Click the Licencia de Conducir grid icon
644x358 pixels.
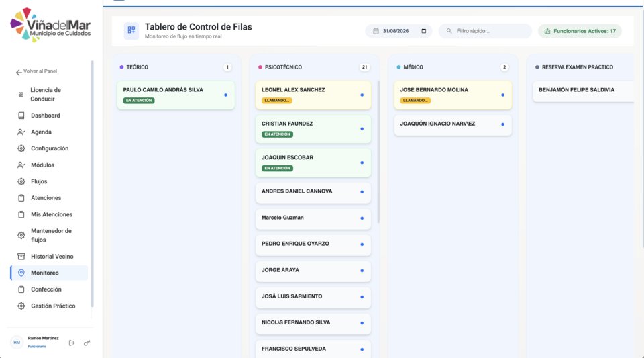pos(21,94)
